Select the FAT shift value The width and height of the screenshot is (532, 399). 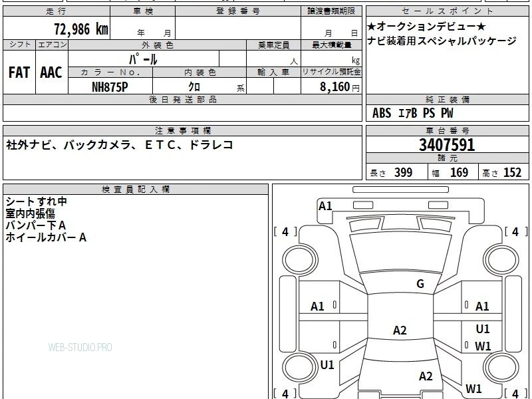19,72
